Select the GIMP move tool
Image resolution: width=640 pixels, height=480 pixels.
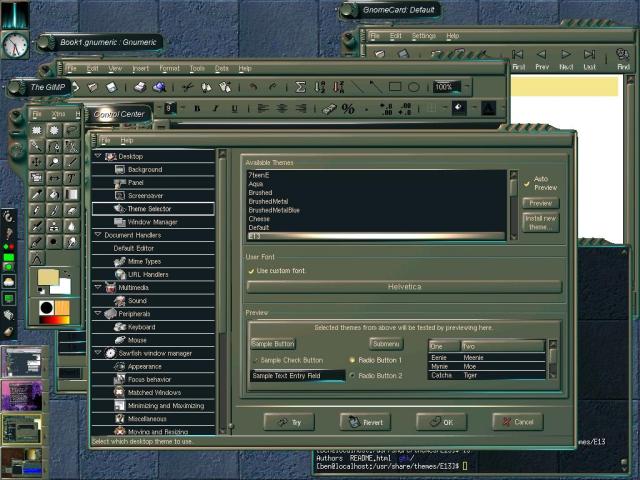pos(36,162)
